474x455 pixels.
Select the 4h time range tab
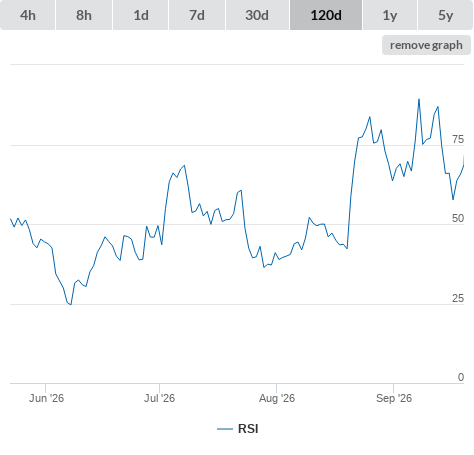pos(28,15)
